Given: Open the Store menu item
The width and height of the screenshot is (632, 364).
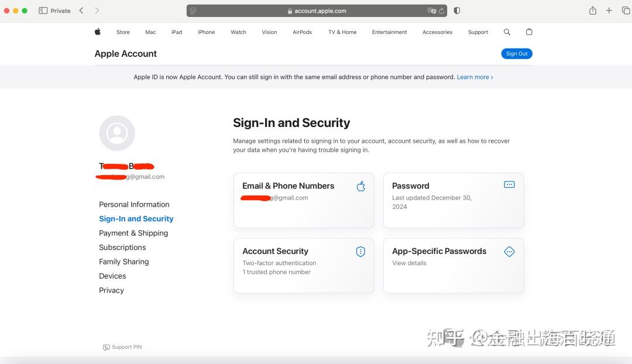Looking at the screenshot, I should coord(123,32).
